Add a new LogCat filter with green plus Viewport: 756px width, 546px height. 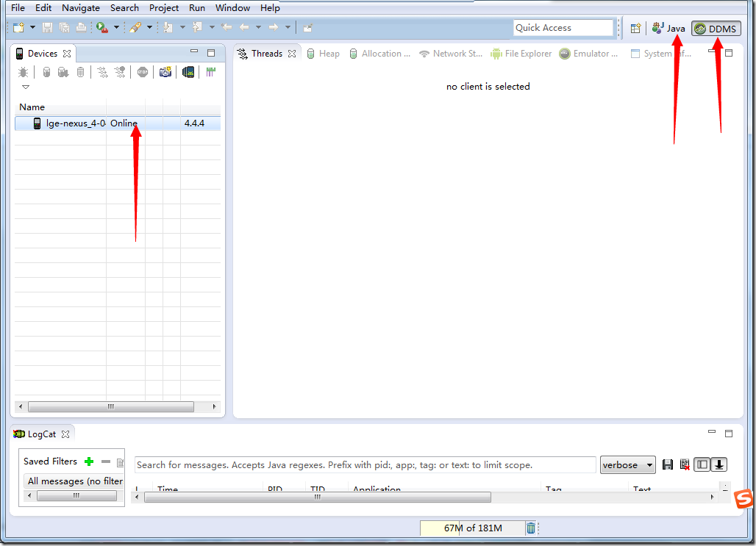coord(89,461)
